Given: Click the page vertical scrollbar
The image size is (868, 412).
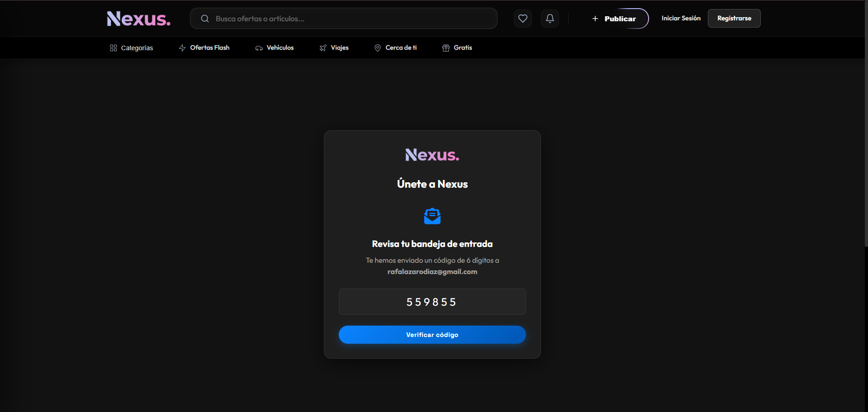Looking at the screenshot, I should tap(866, 123).
